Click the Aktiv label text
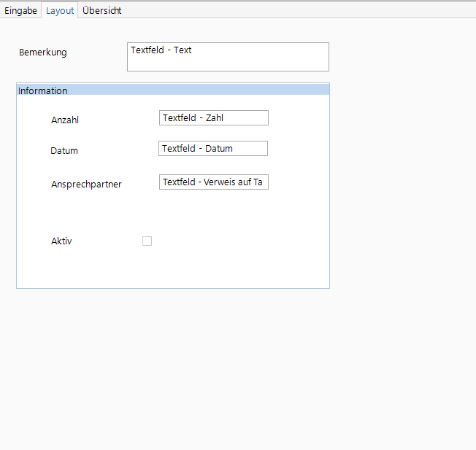This screenshot has width=476, height=450. click(61, 241)
